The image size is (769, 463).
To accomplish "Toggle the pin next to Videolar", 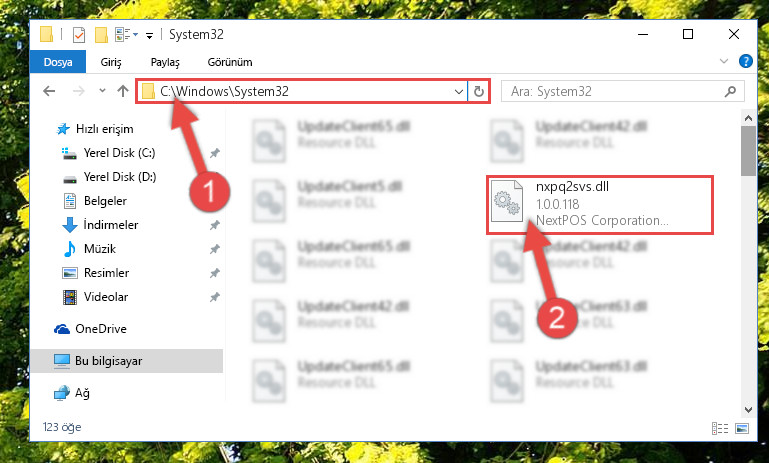I will (x=214, y=298).
